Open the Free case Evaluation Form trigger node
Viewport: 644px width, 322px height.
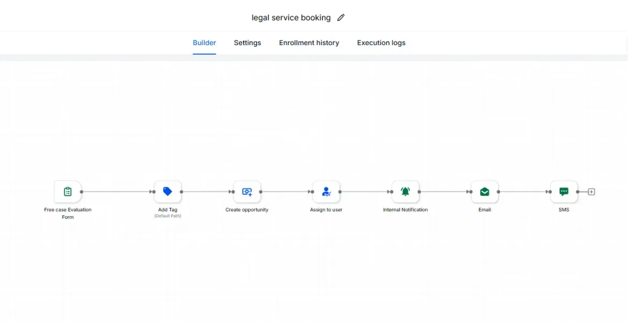tap(68, 192)
